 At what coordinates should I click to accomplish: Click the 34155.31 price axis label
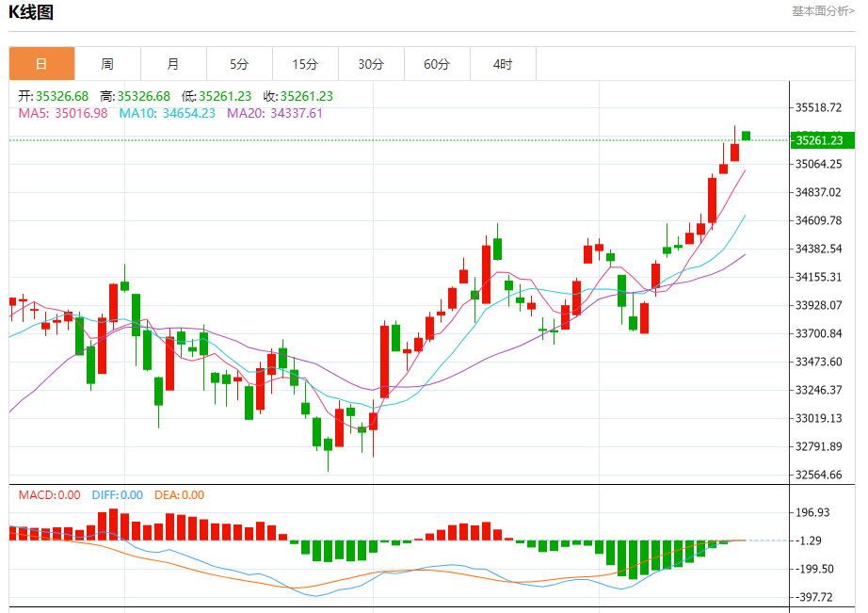click(819, 277)
